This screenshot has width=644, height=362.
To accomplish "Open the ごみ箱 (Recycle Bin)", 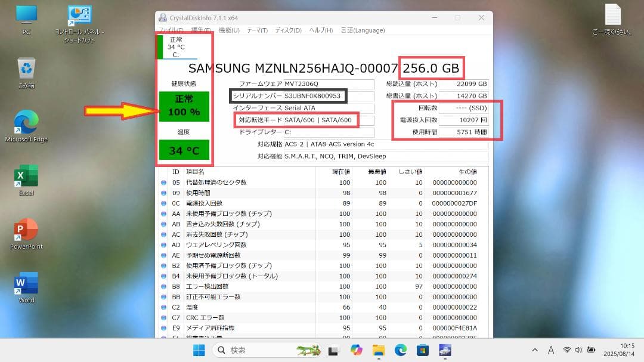I will [x=25, y=67].
